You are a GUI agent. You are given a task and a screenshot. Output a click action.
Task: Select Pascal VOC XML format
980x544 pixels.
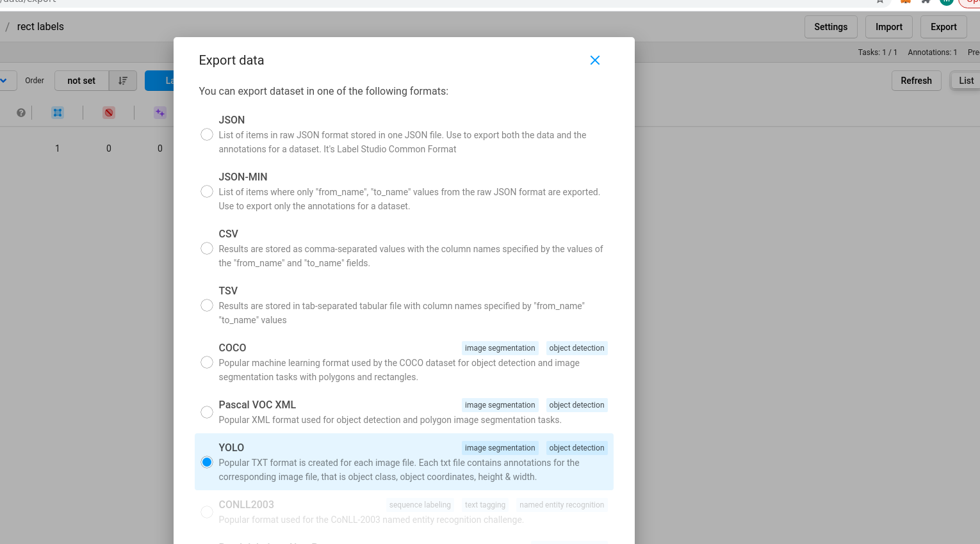coord(207,412)
